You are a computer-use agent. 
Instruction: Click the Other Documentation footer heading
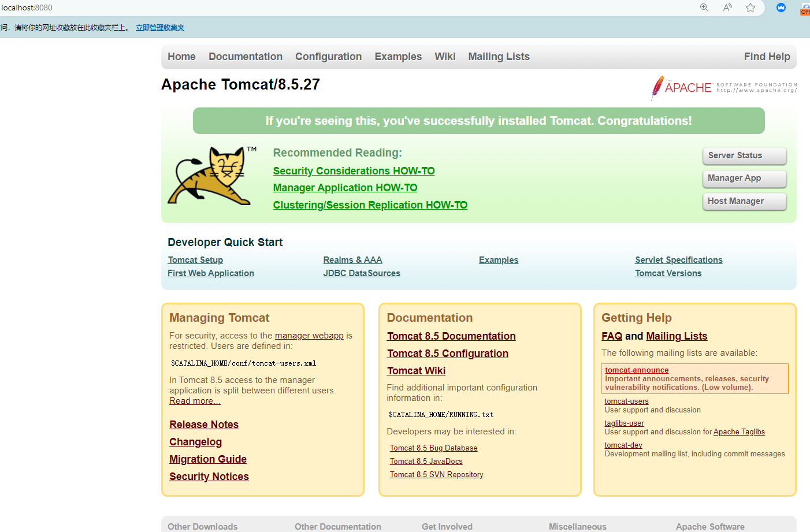[x=338, y=527]
